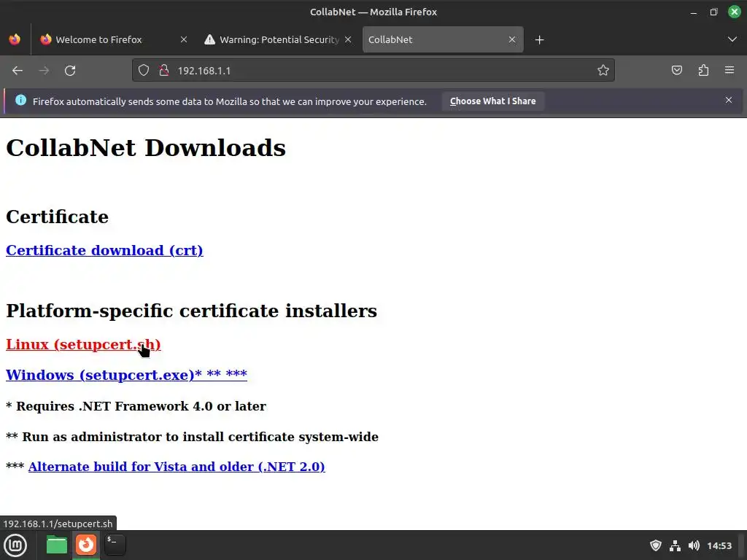Close the Warning: Potential Security tab

[x=348, y=39]
